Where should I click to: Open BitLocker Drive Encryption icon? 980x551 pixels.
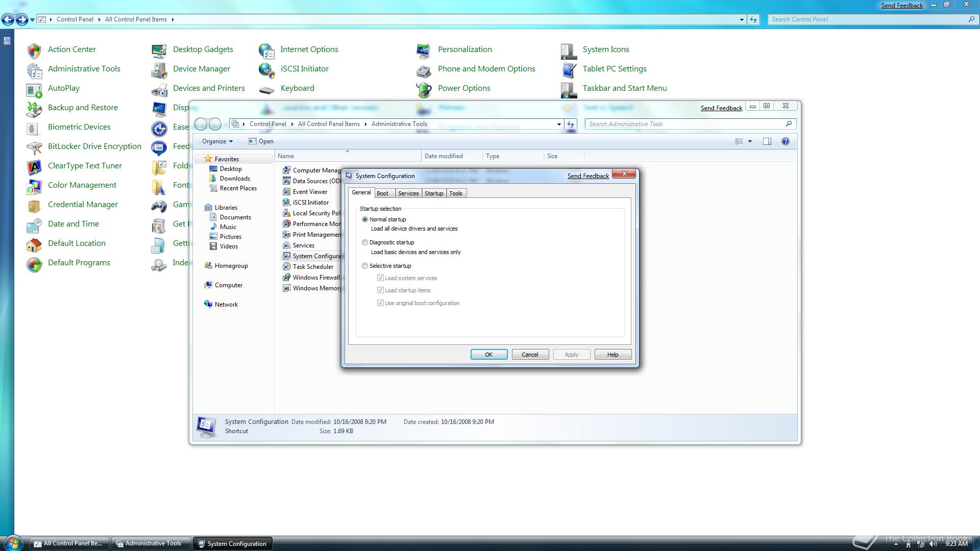click(34, 147)
